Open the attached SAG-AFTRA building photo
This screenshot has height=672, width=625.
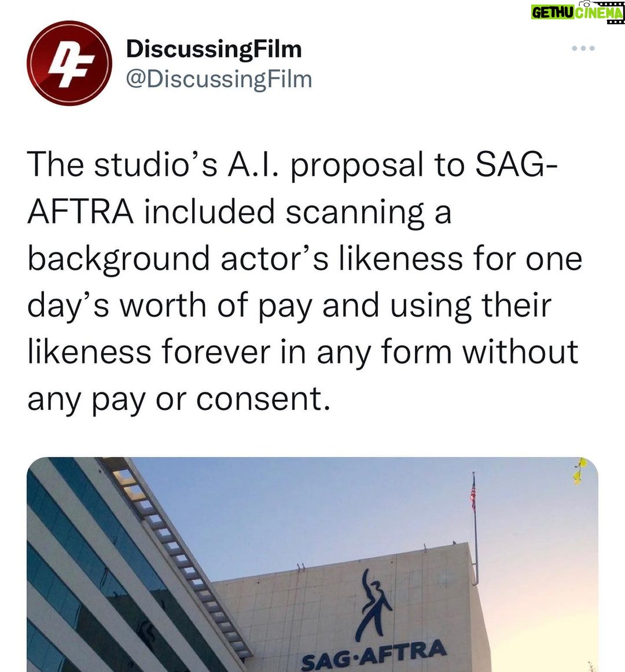click(312, 564)
